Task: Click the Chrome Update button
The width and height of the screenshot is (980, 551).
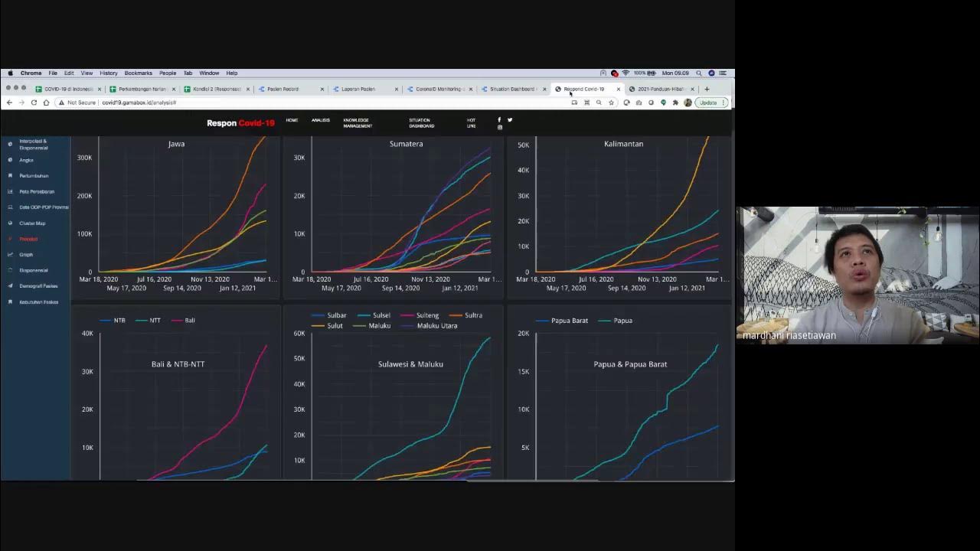Action: coord(710,103)
